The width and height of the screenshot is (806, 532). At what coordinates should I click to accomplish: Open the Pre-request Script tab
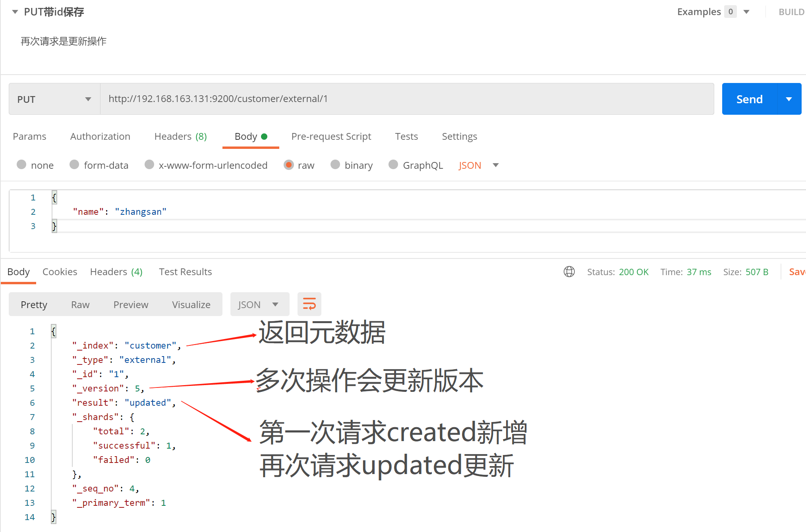click(331, 136)
